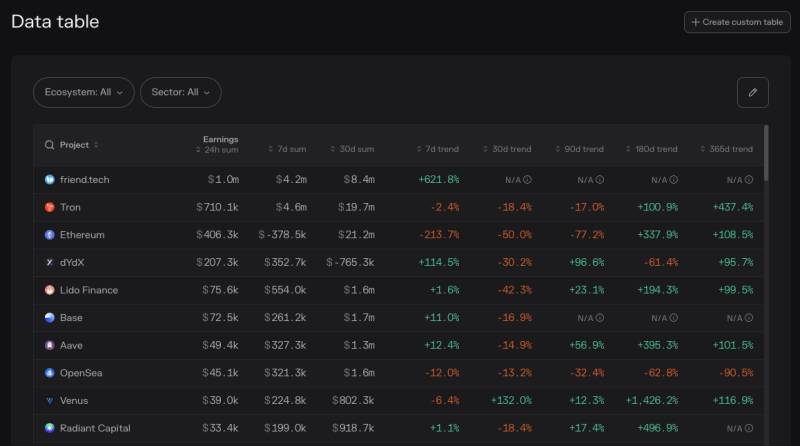Select Venus 180d trend value +1,426.2%

tap(652, 401)
